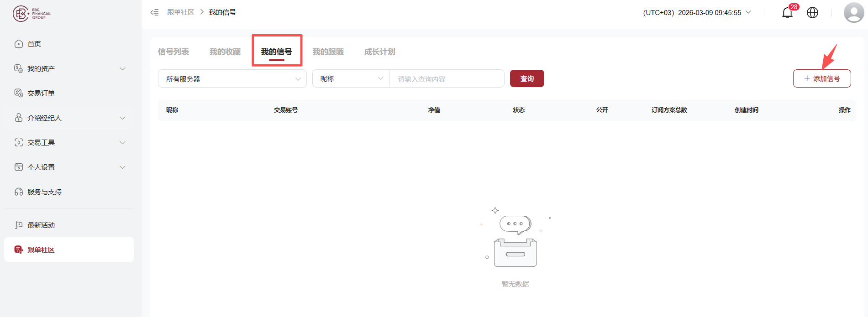Expand the 交易工具 sidebar section

68,142
